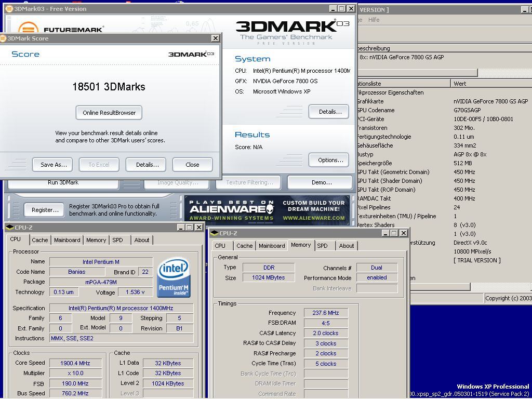Open System Details in 3DMark03 window
The image size is (532, 399).
[x=329, y=112]
